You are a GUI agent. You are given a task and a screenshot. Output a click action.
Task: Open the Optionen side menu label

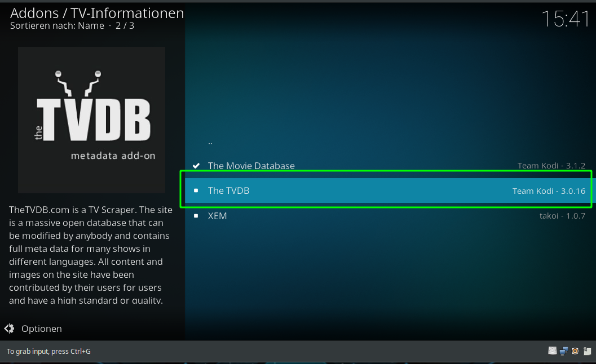[41, 329]
